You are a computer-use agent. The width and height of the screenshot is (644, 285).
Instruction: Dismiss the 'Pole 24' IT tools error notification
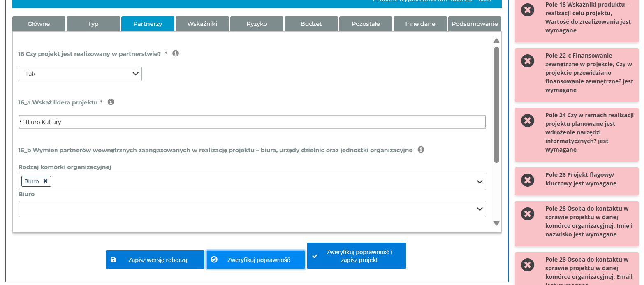527,120
